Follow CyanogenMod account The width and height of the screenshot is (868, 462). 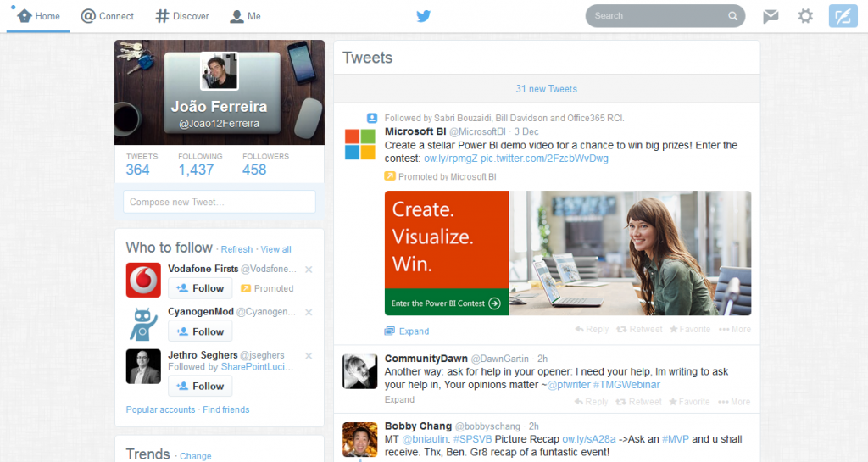point(200,331)
